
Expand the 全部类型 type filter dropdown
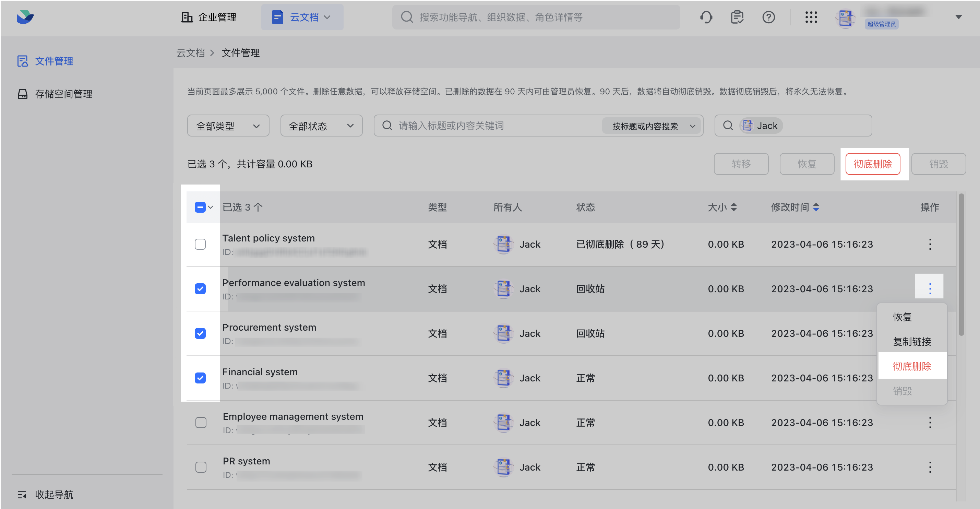coord(228,126)
